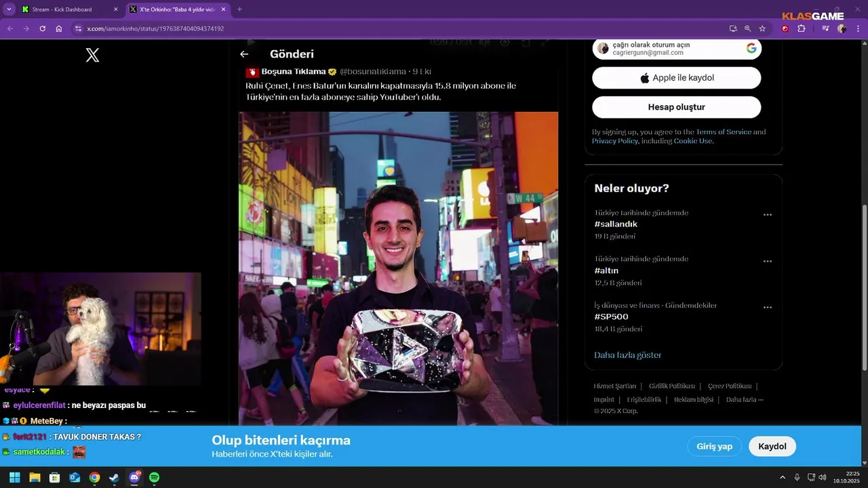Switch to Stream - Kick Dashboard tab
Image resolution: width=868 pixels, height=488 pixels.
click(x=70, y=9)
